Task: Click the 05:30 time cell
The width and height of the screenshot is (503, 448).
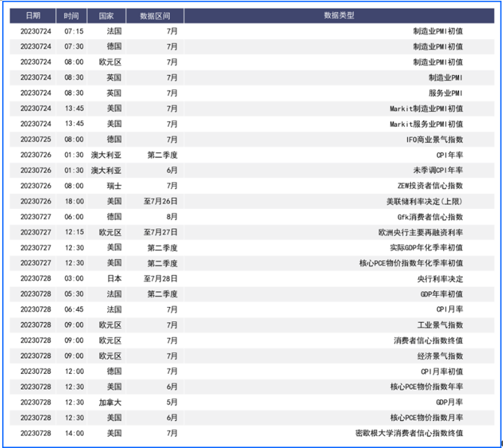Action: 74,294
